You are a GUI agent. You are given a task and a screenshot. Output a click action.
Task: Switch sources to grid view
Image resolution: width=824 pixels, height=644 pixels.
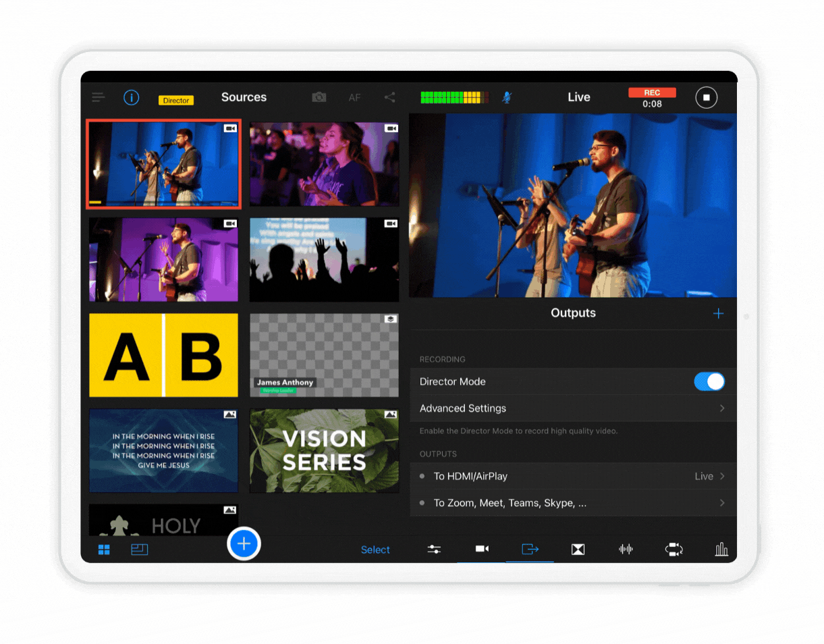point(104,549)
